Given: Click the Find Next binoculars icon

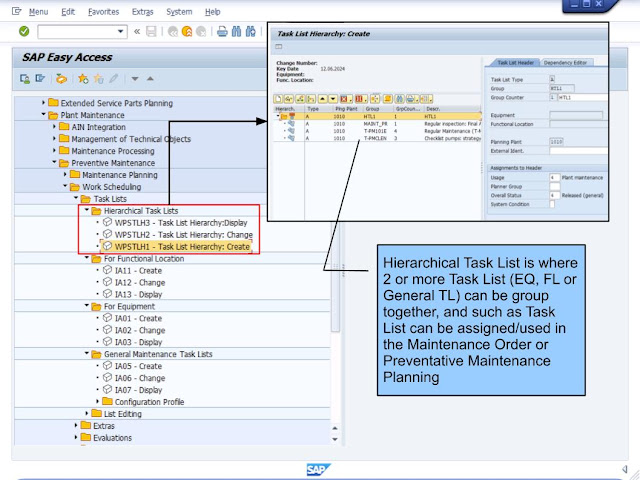Looking at the screenshot, I should [251, 31].
